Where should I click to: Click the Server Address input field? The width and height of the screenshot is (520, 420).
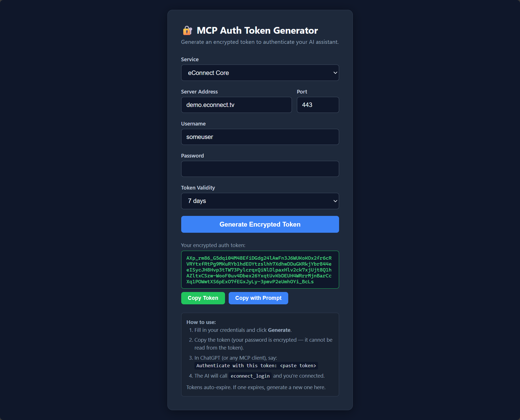click(236, 105)
